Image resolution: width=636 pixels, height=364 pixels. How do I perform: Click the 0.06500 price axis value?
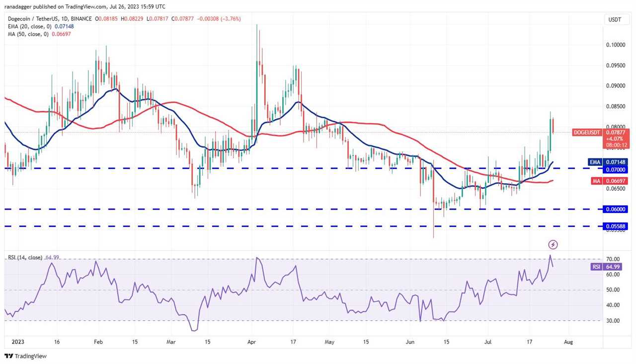click(615, 189)
